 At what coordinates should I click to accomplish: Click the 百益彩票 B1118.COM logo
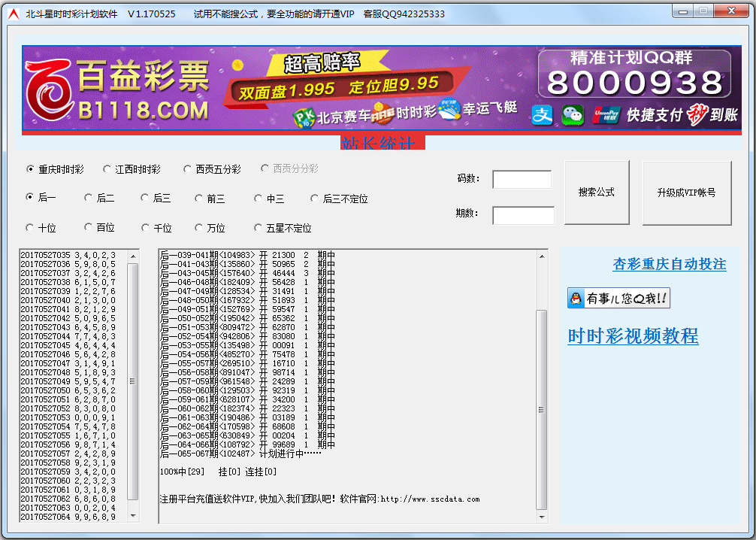116,89
